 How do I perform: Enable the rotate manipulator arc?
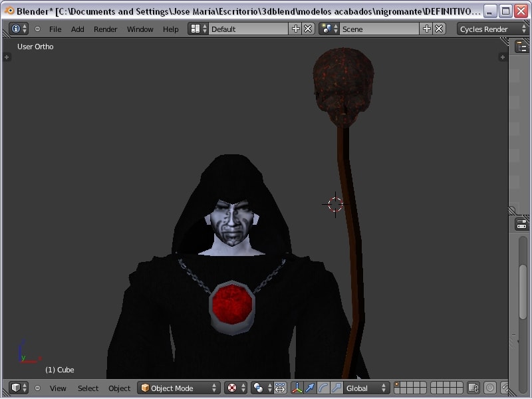(323, 388)
